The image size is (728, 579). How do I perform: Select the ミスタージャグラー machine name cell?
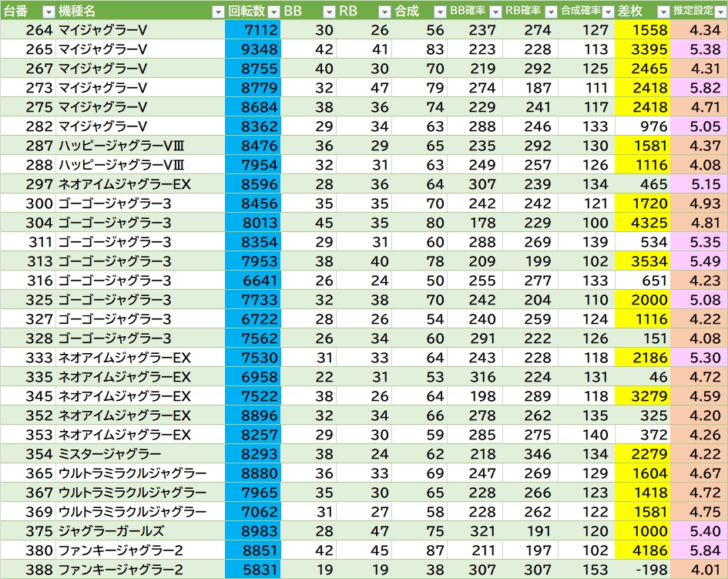coord(109,454)
